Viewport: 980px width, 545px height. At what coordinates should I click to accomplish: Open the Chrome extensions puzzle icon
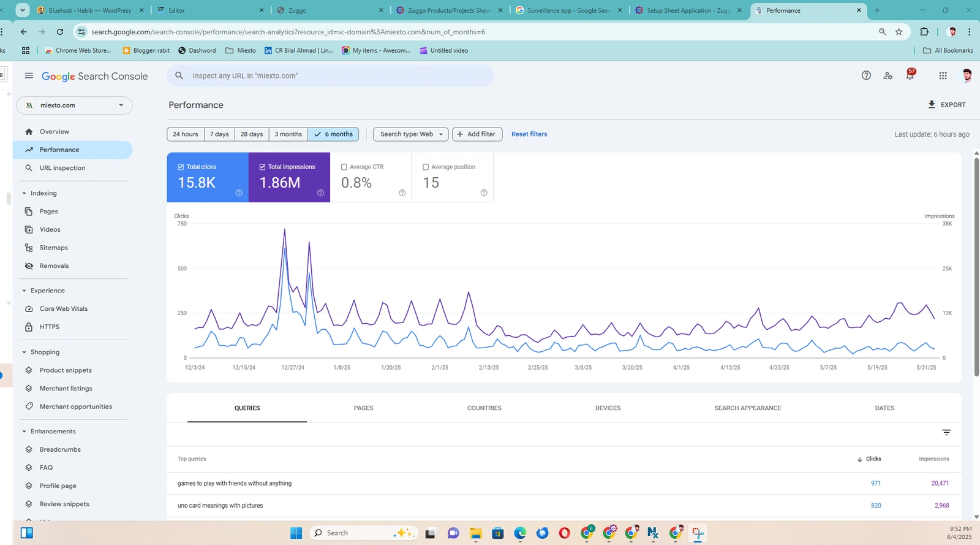click(924, 32)
